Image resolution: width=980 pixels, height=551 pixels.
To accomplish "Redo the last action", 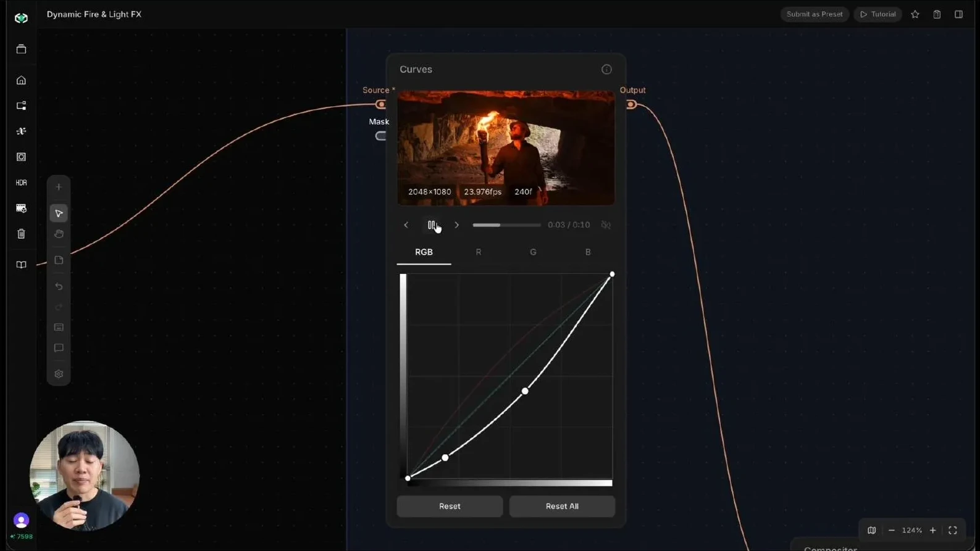I will [x=59, y=307].
